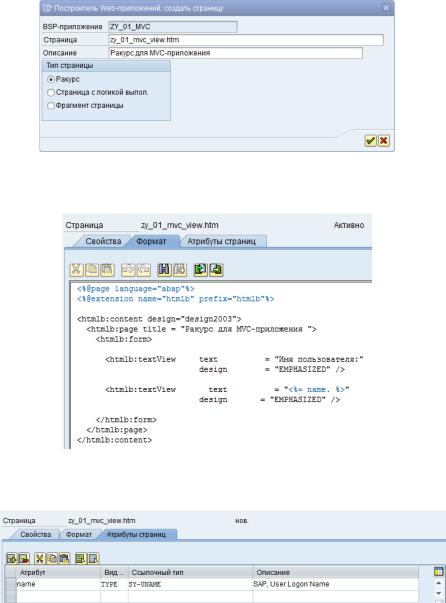Click the Страница input field in dialog
This screenshot has height=603, width=446.
(x=246, y=40)
